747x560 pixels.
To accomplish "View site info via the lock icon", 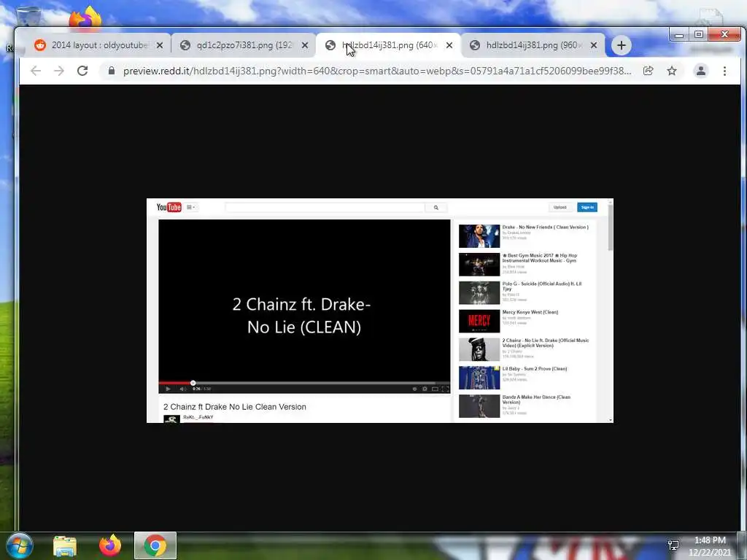I will click(x=112, y=71).
